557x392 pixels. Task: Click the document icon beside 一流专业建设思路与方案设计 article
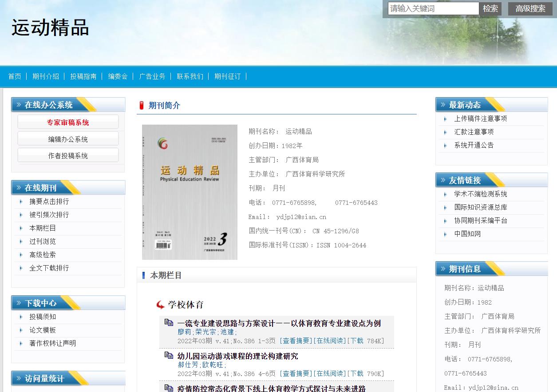pos(169,323)
